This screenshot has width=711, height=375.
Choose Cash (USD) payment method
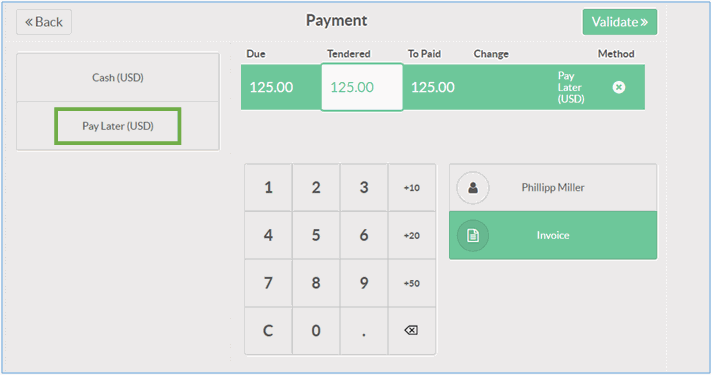click(x=118, y=78)
